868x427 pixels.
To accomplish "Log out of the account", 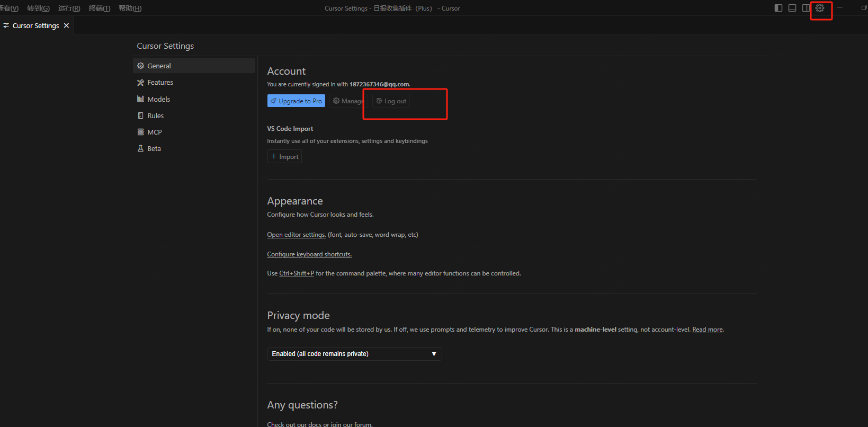I will [x=391, y=101].
